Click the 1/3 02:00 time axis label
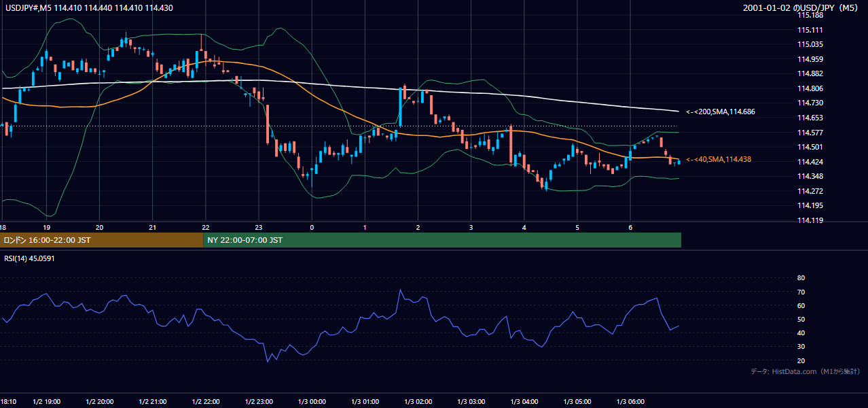 click(418, 401)
